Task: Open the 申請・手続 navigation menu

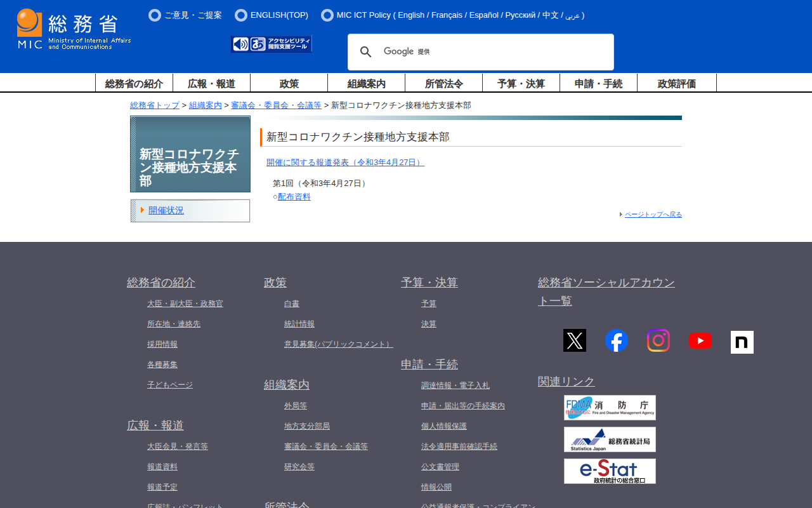Action: tap(598, 83)
